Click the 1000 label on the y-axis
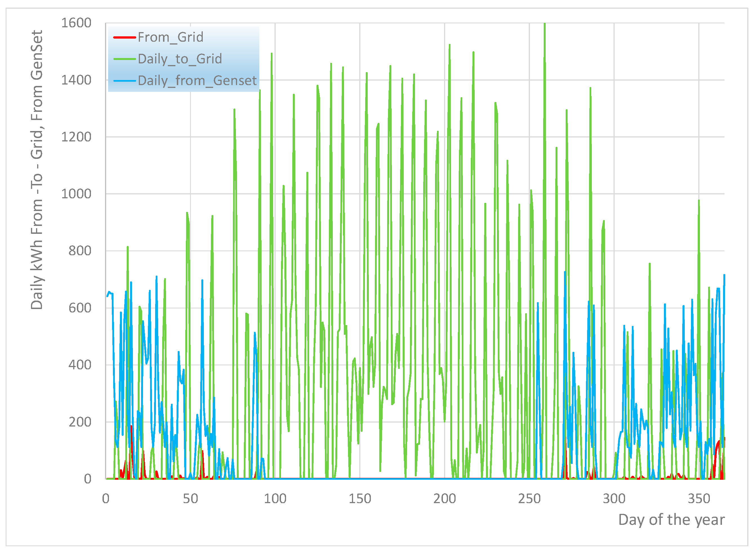The width and height of the screenshot is (756, 553). 76,194
